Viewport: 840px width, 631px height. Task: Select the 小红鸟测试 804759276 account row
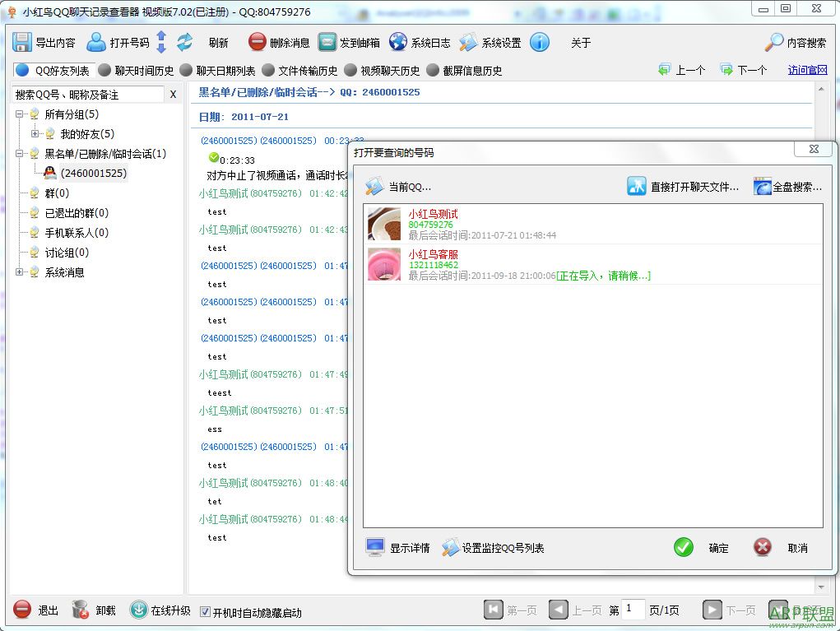[593, 224]
